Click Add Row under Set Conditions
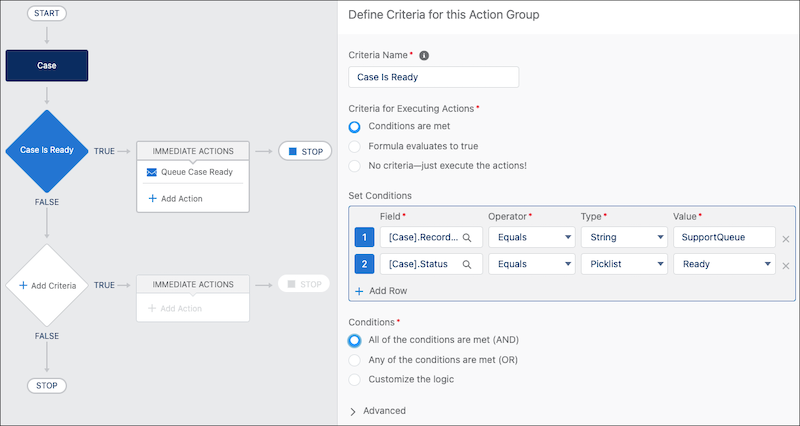The width and height of the screenshot is (800, 426). coord(380,291)
